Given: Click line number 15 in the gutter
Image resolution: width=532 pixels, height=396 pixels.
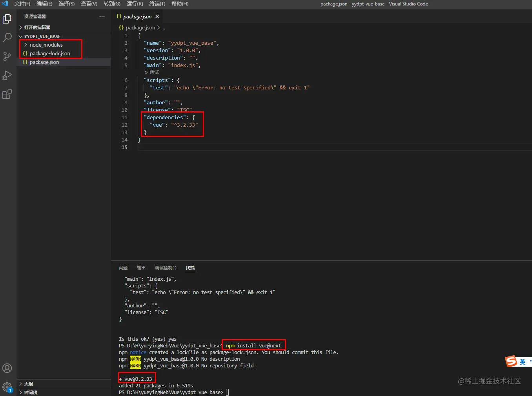Looking at the screenshot, I should (x=124, y=147).
